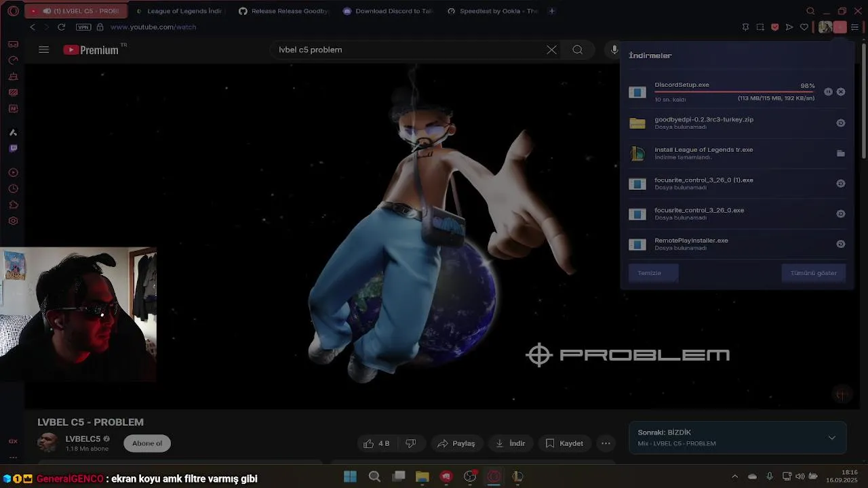Open LVBELC5 channel avatar
The height and width of the screenshot is (488, 868).
click(x=47, y=443)
